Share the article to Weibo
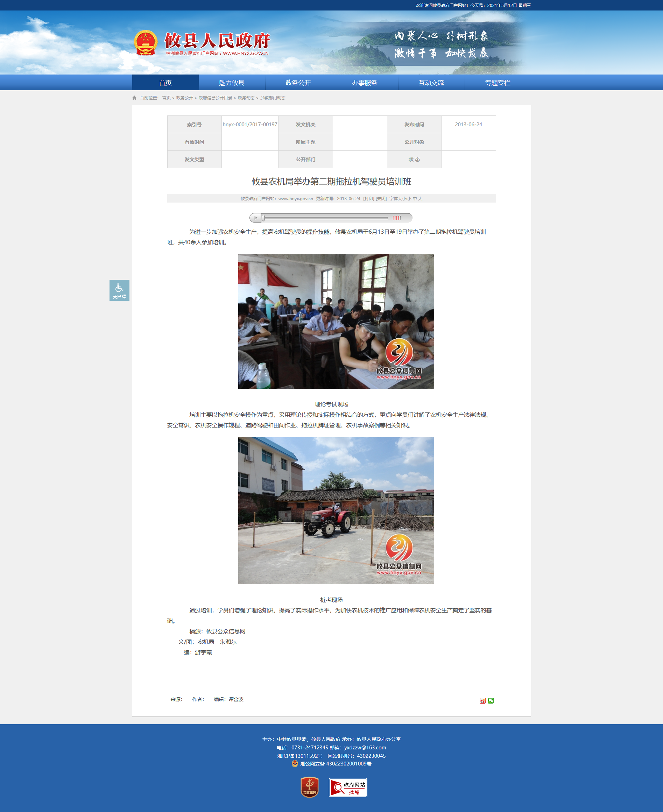The height and width of the screenshot is (812, 663). [482, 700]
